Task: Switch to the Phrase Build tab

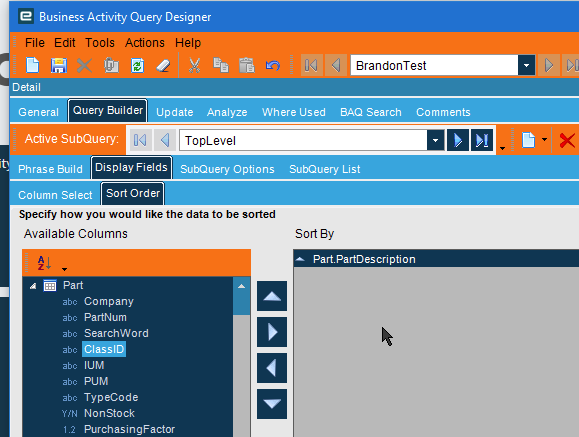Action: 50,169
